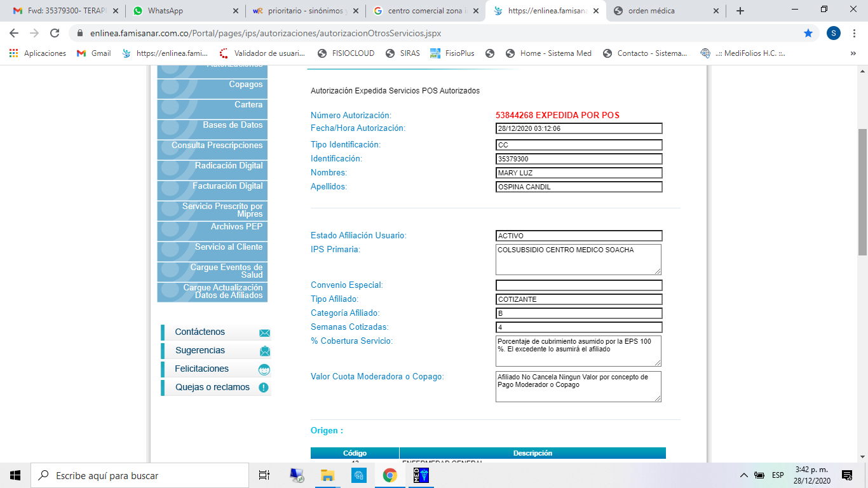Click the Convenio Especial input field
This screenshot has width=868, height=488.
(x=578, y=285)
